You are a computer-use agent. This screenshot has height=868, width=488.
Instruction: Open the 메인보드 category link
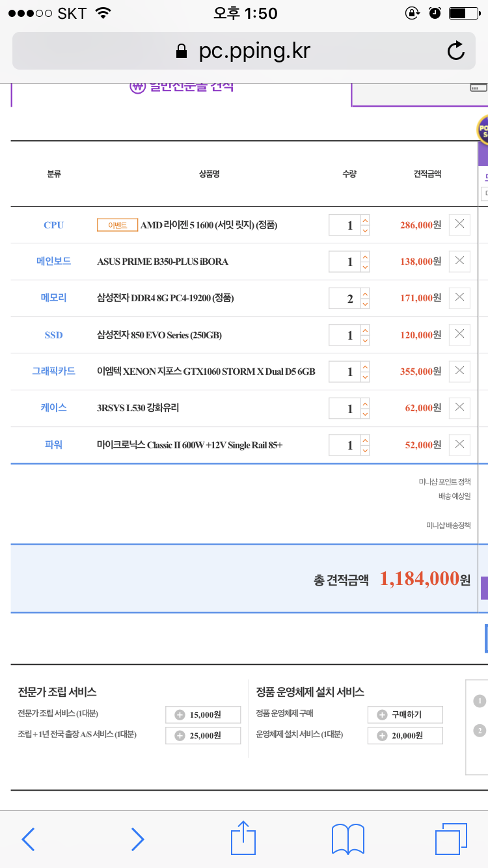coord(53,261)
